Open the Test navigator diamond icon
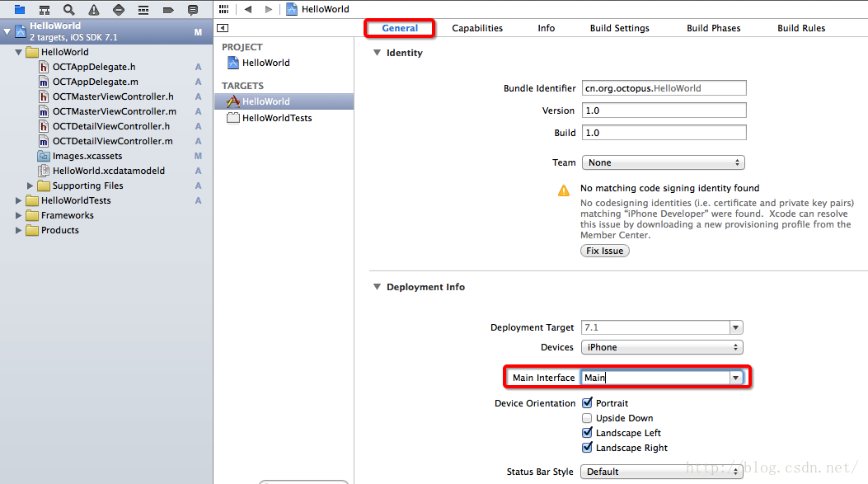 119,9
